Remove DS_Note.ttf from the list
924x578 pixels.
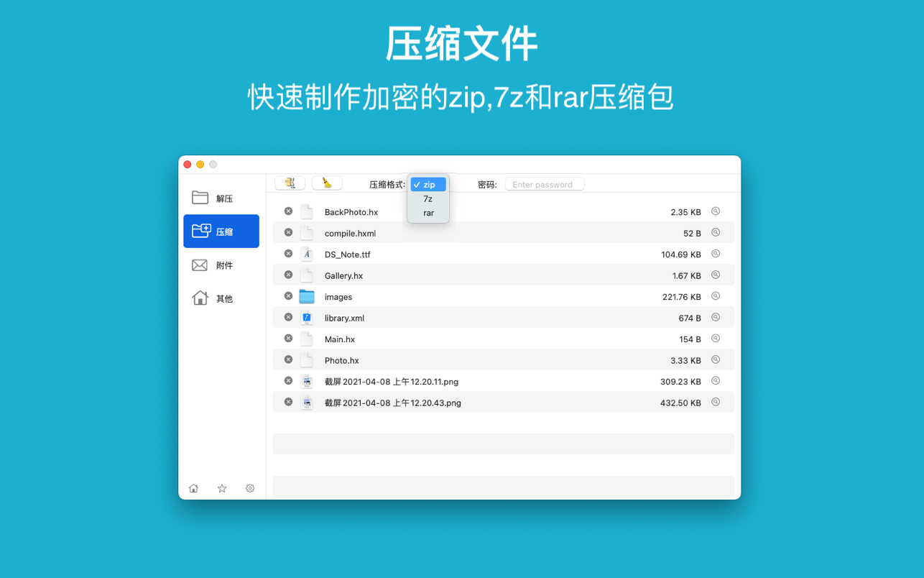(x=288, y=254)
